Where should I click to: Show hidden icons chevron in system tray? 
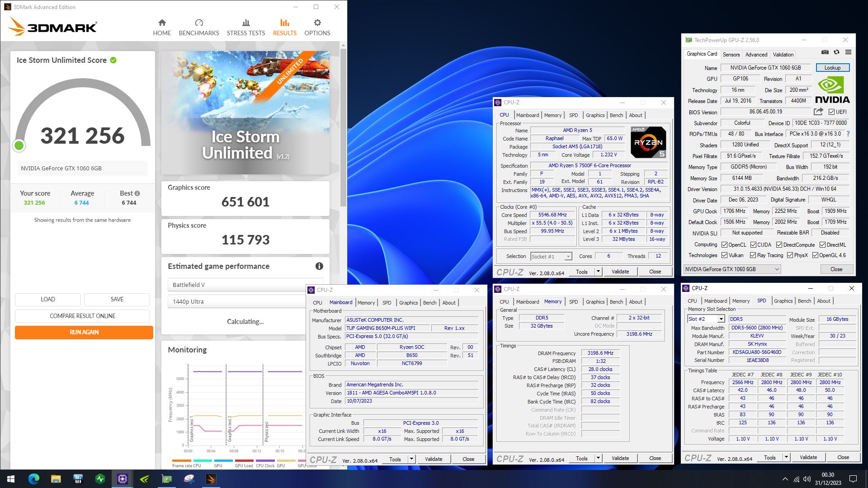785,479
